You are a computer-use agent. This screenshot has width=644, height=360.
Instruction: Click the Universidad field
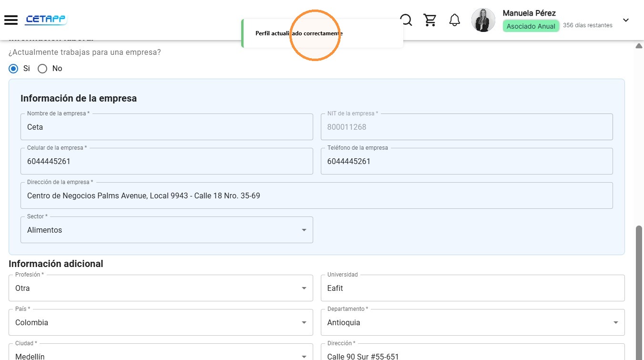point(473,288)
